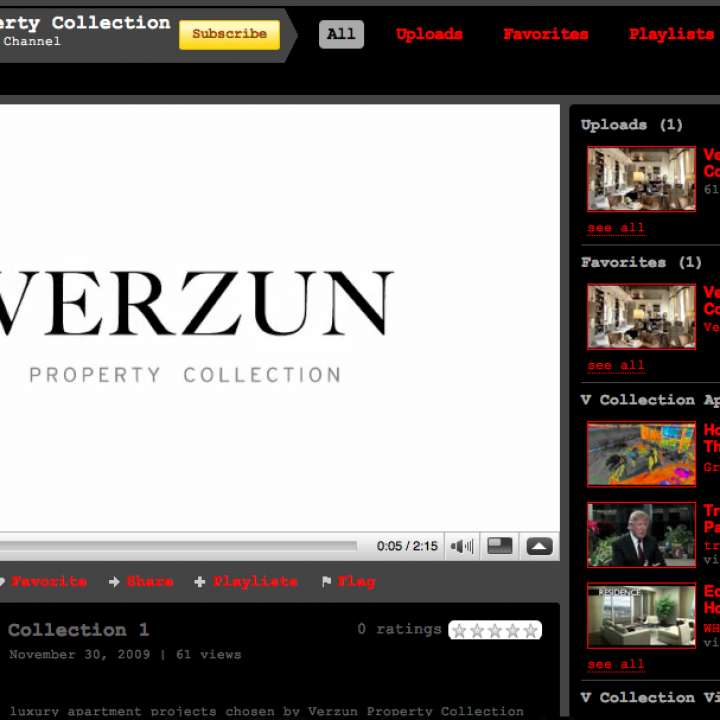Click see all under V Collection playlist
The height and width of the screenshot is (720, 720).
[x=616, y=664]
